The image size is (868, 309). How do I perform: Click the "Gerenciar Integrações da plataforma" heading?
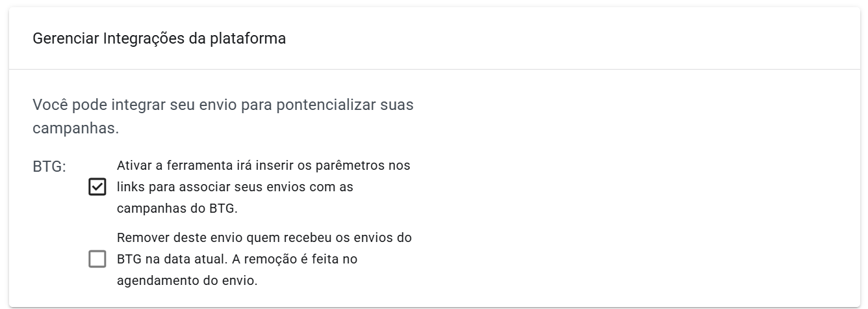point(159,38)
